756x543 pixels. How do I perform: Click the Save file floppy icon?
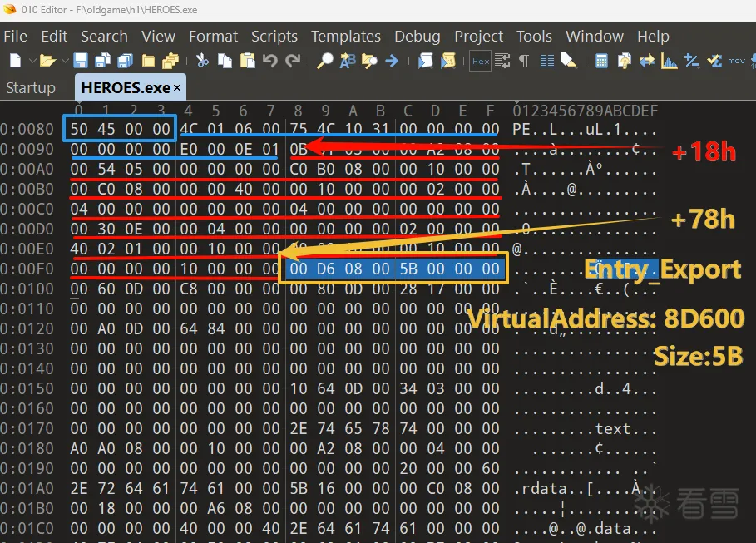(x=80, y=61)
